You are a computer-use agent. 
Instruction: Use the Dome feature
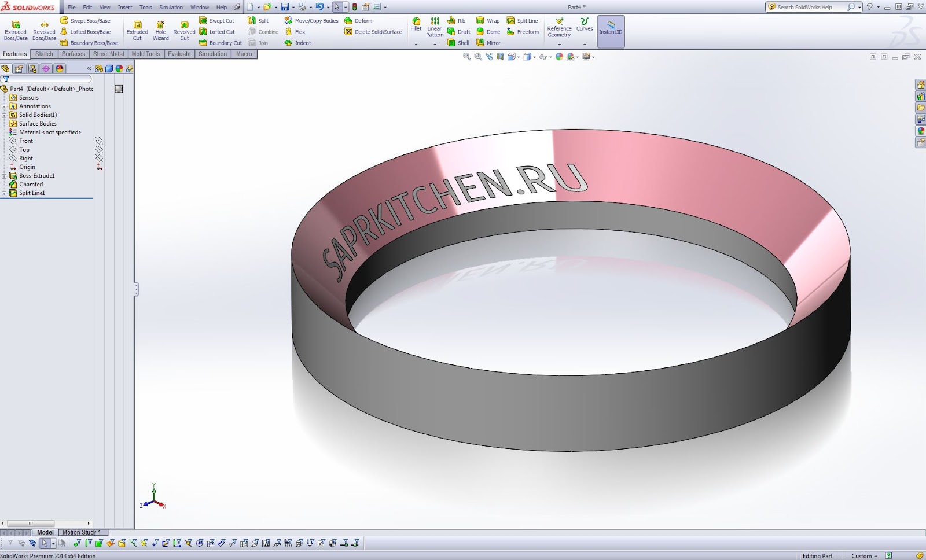click(488, 32)
